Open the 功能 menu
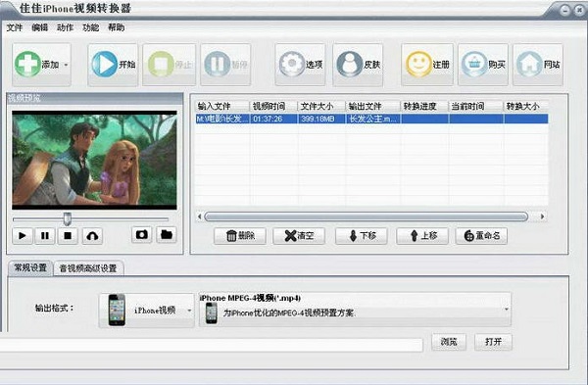Screen dimensions: 588x385 [91, 27]
